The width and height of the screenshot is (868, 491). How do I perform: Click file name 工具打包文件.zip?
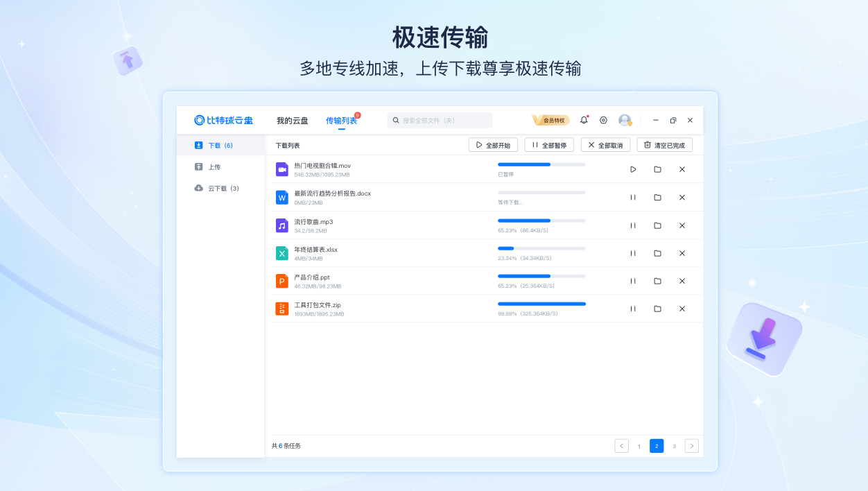(318, 305)
